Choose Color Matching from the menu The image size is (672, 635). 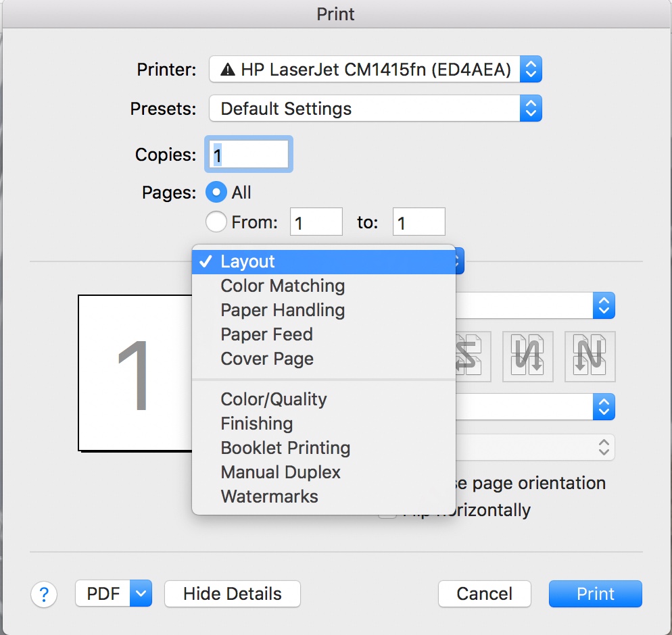(283, 286)
